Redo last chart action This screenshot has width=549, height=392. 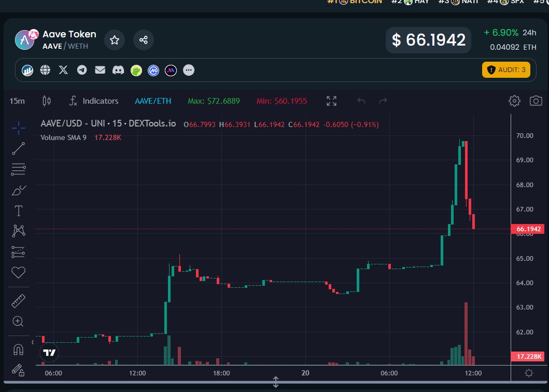coord(383,101)
